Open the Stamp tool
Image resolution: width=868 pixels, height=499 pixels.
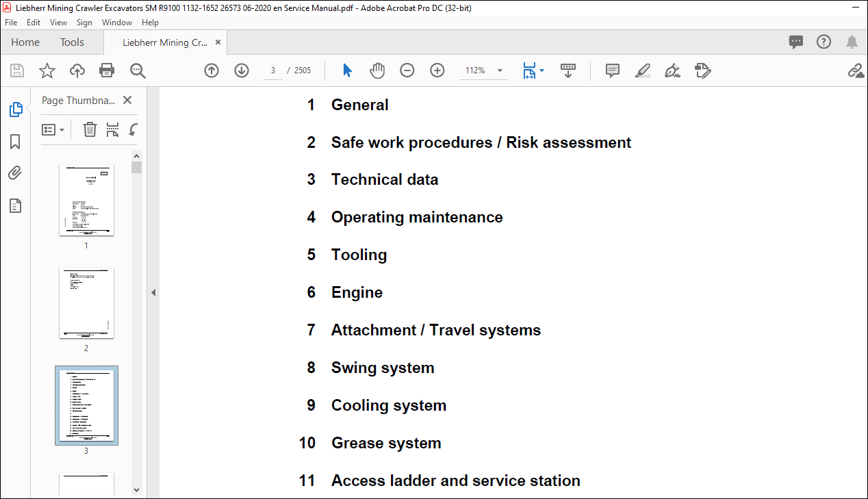(x=702, y=71)
